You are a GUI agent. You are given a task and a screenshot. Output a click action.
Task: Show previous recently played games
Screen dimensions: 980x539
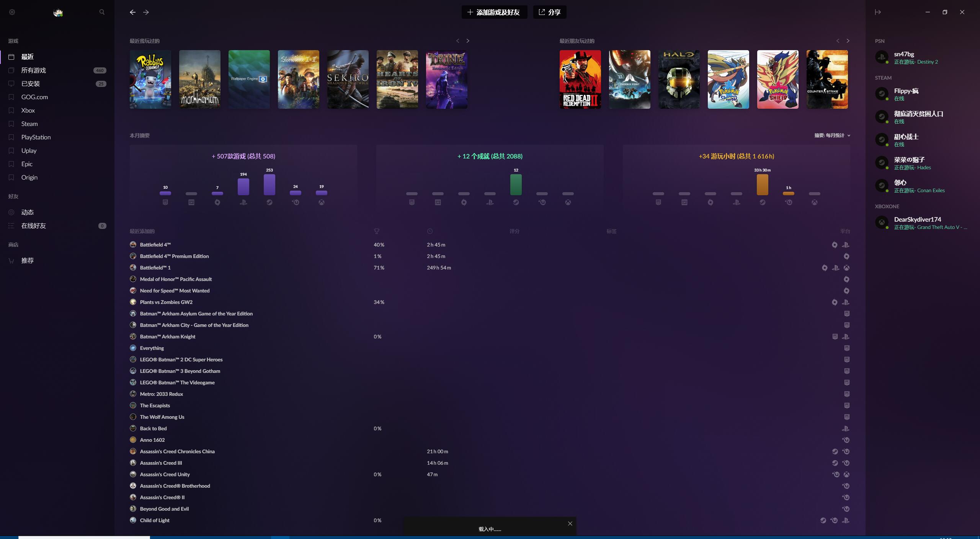(457, 41)
